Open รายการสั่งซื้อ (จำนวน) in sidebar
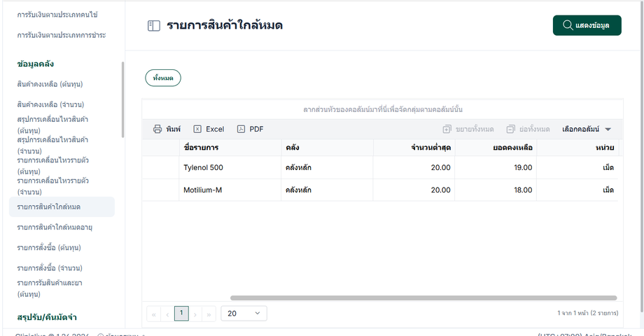Screen dimensions: 644x336 50,268
